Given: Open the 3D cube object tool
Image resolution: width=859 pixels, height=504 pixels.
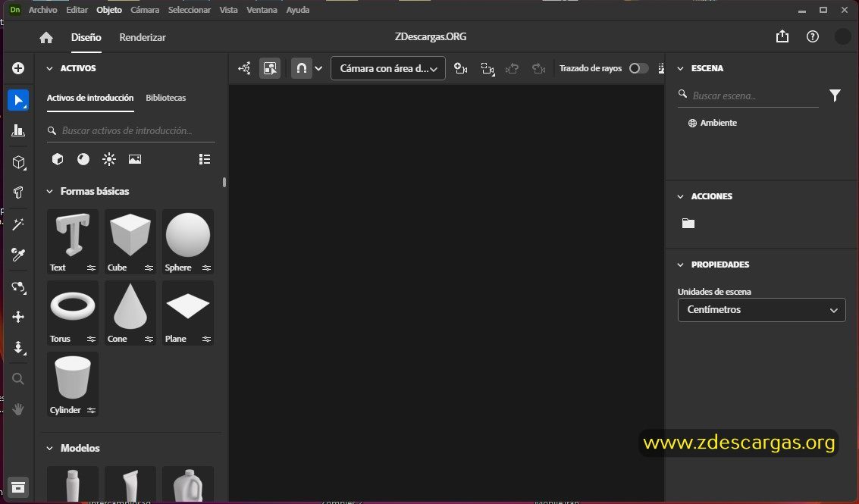Looking at the screenshot, I should [x=18, y=162].
